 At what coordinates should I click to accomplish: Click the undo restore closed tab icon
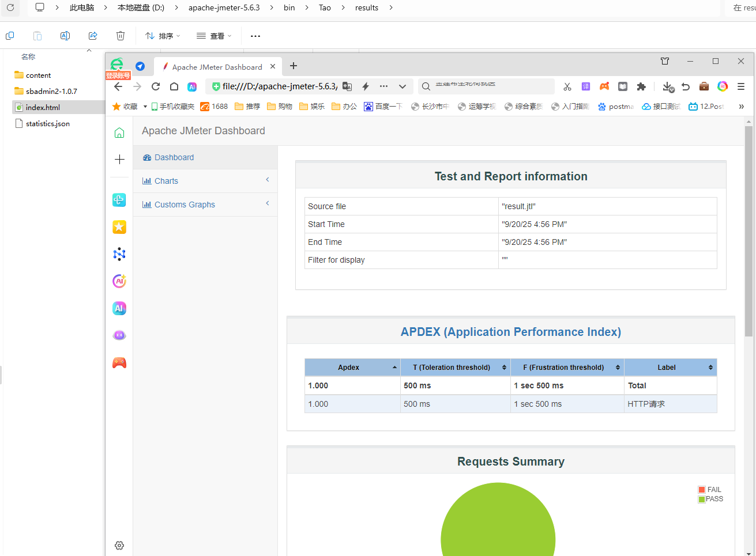(686, 86)
